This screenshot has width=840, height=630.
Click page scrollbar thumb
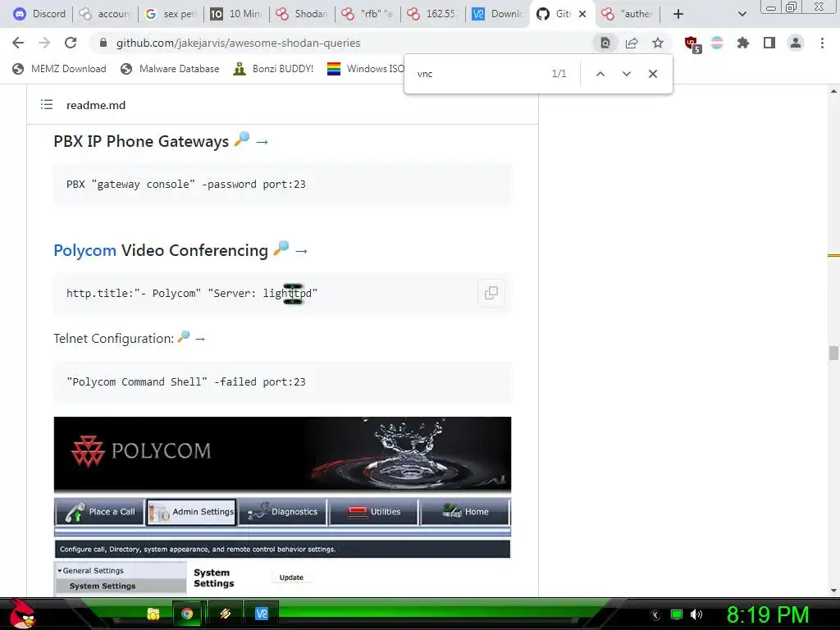tap(833, 354)
